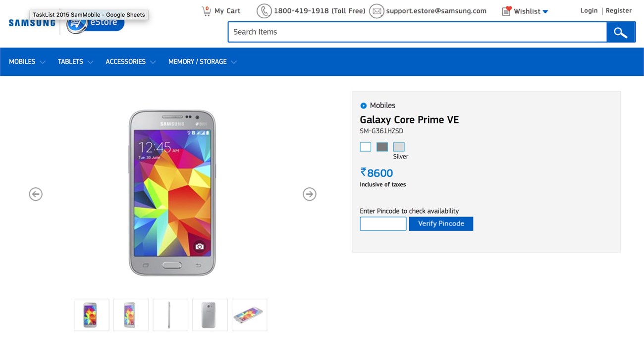Click the toll-free phone icon
Image resolution: width=644 pixels, height=337 pixels.
(x=264, y=10)
